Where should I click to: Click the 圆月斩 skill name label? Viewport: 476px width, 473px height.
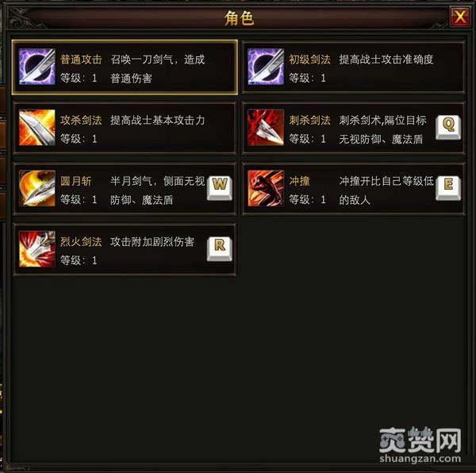click(76, 181)
